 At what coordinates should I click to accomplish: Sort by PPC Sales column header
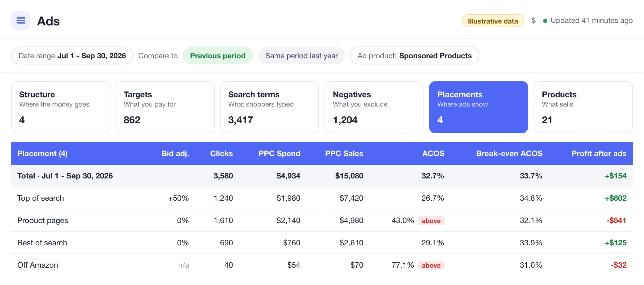pos(344,153)
